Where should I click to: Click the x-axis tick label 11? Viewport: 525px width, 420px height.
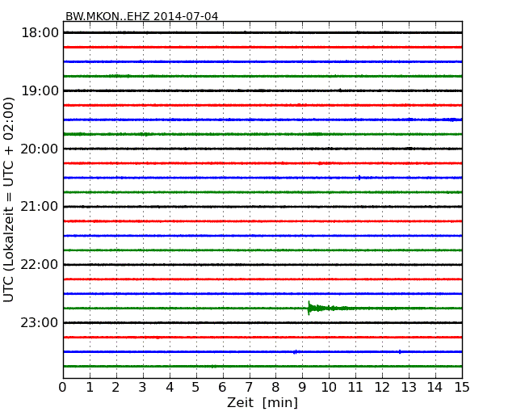pos(355,387)
